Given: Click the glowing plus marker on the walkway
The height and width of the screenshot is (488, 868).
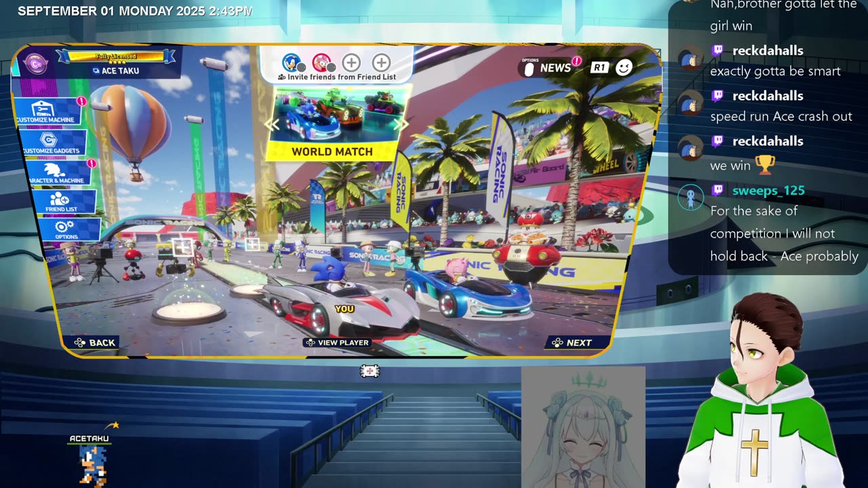Looking at the screenshot, I should click(252, 244).
